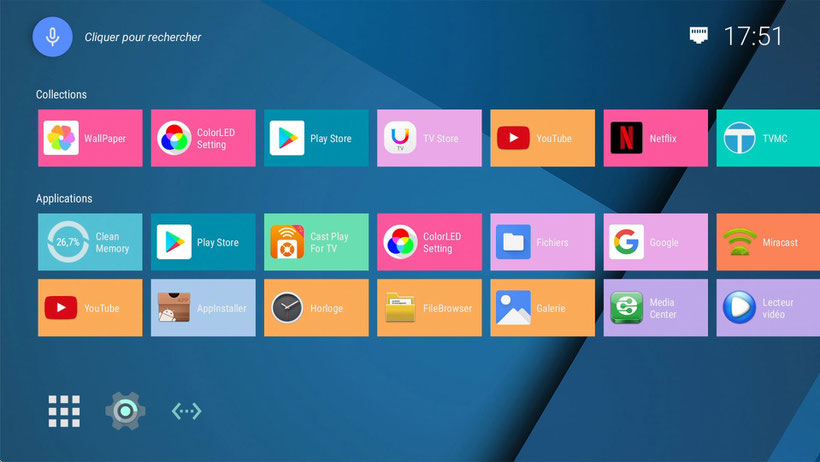Image resolution: width=820 pixels, height=462 pixels.
Task: Click the ethernet status icon near the clock
Action: pos(699,35)
